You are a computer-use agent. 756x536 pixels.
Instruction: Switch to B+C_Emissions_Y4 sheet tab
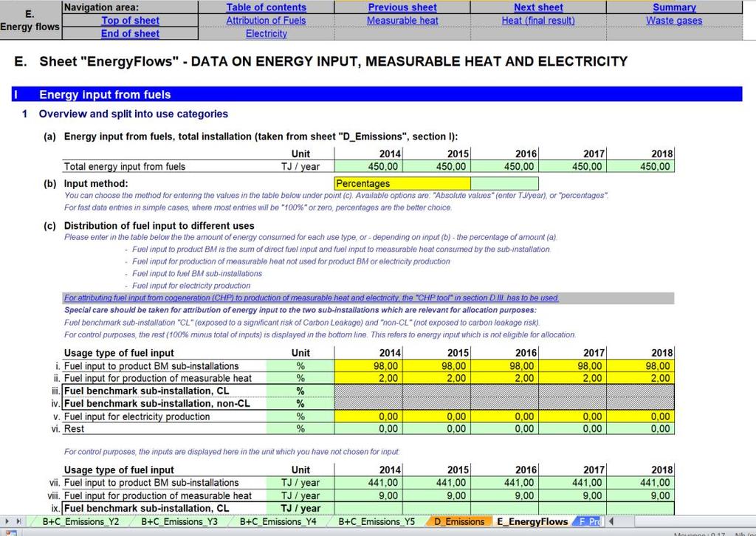[278, 521]
